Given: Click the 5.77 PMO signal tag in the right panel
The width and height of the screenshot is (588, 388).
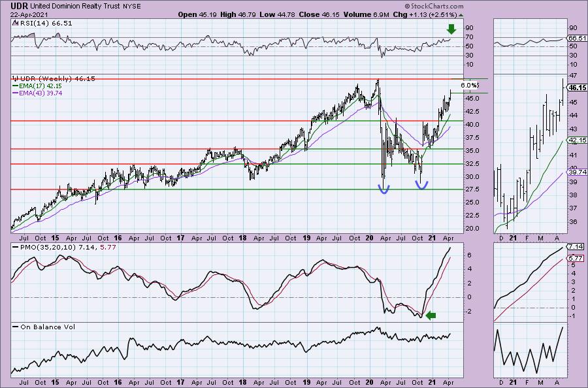Looking at the screenshot, I should click(575, 258).
